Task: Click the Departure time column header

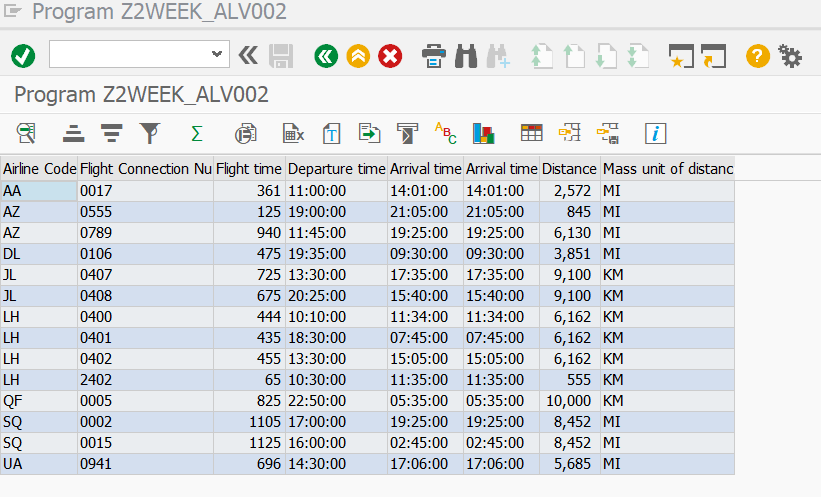Action: [x=337, y=169]
